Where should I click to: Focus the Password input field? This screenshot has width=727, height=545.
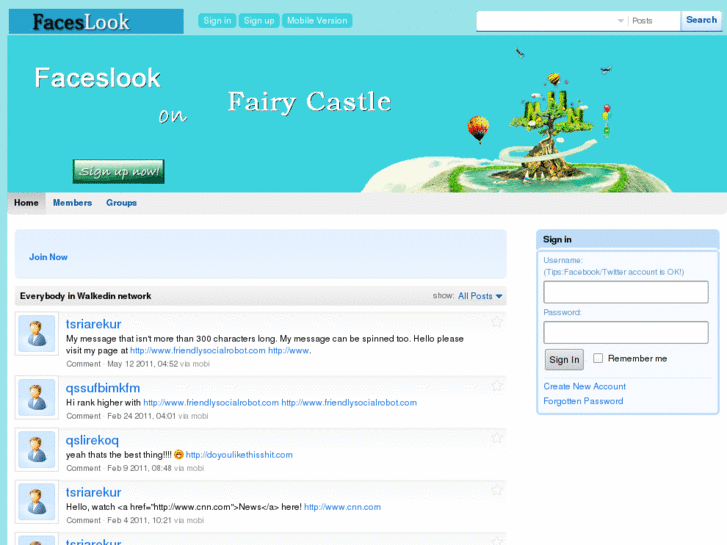coord(626,333)
